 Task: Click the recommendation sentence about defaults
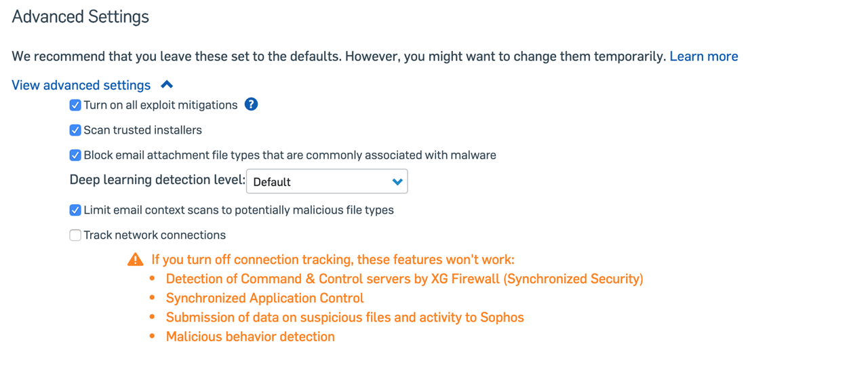click(x=339, y=56)
